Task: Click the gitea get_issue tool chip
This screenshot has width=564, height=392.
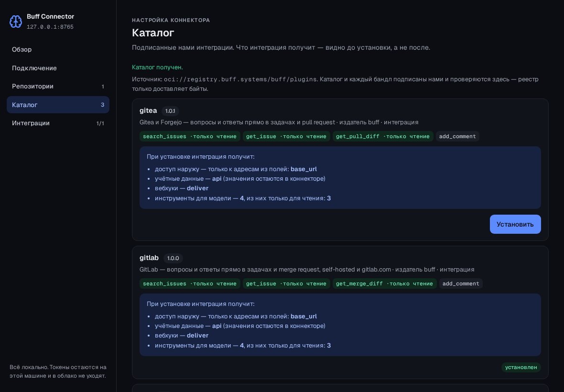Action: tap(286, 136)
